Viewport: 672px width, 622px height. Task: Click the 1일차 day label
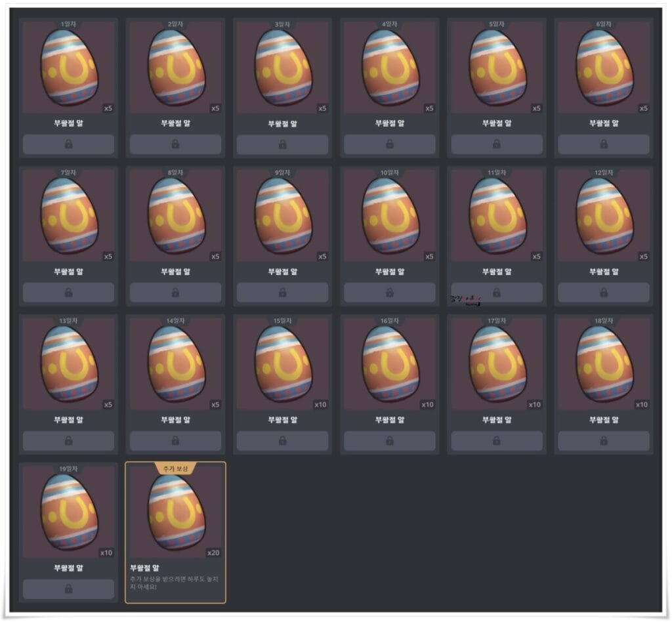pyautogui.click(x=68, y=24)
